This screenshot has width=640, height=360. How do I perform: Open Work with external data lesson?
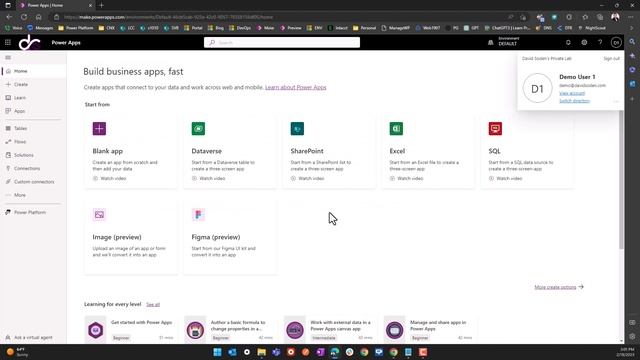click(x=329, y=329)
